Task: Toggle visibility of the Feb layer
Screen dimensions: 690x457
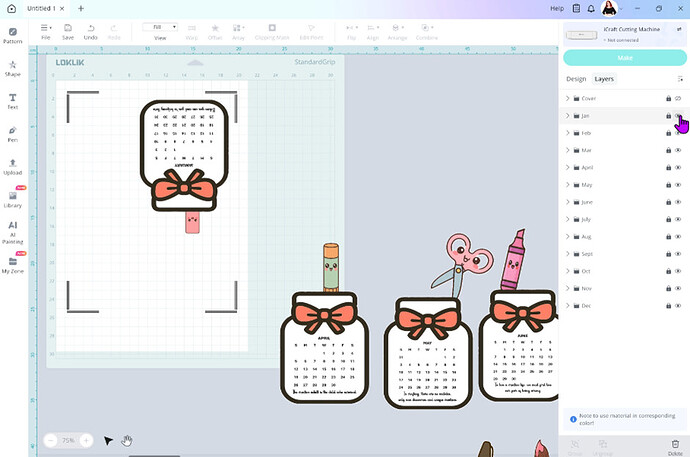Action: 678,133
